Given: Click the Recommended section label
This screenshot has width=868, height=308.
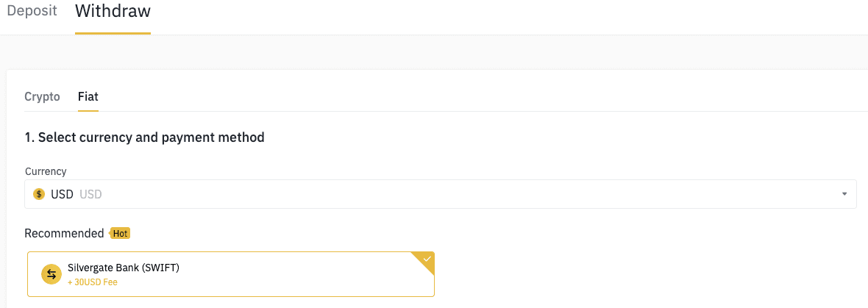Looking at the screenshot, I should coord(64,234).
